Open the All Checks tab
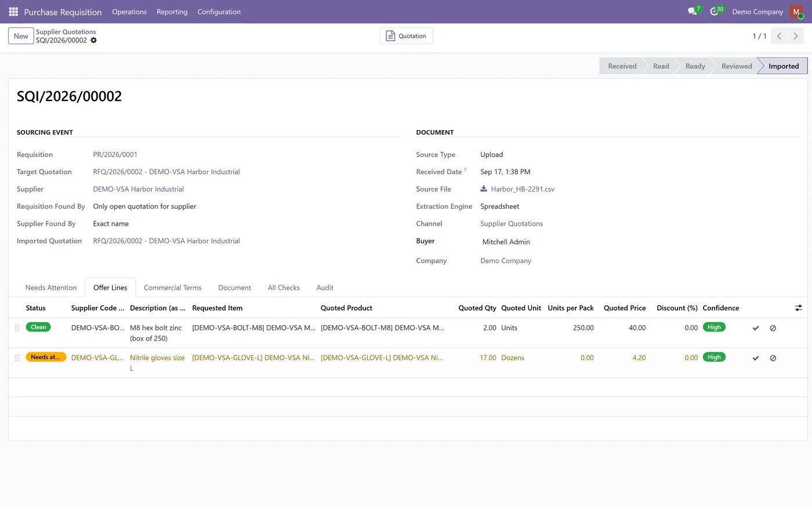The width and height of the screenshot is (812, 508). point(284,287)
